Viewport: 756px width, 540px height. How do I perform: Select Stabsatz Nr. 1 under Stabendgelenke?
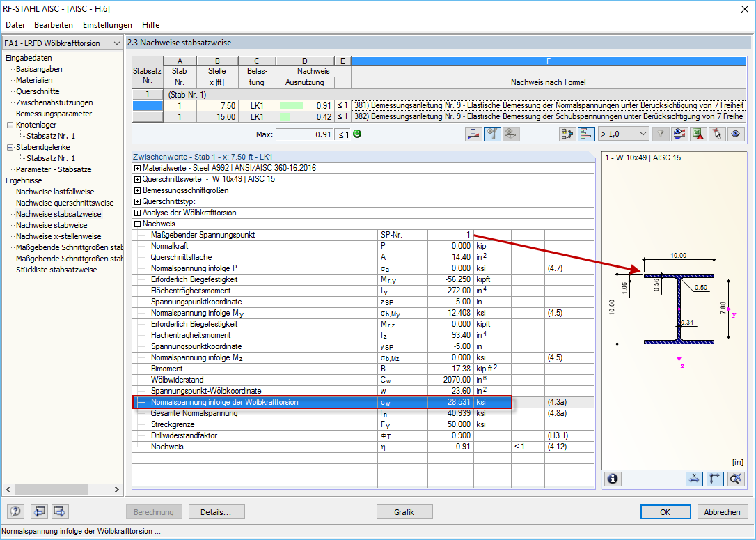(x=51, y=158)
